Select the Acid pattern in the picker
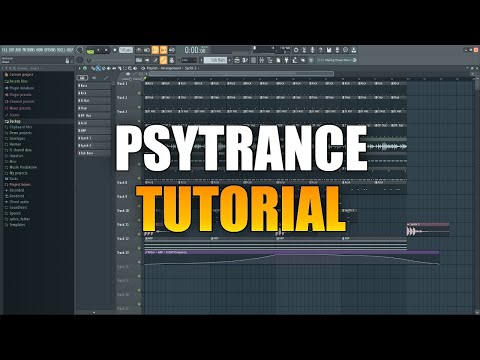Viewport: 480px width, 360px height. click(94, 123)
